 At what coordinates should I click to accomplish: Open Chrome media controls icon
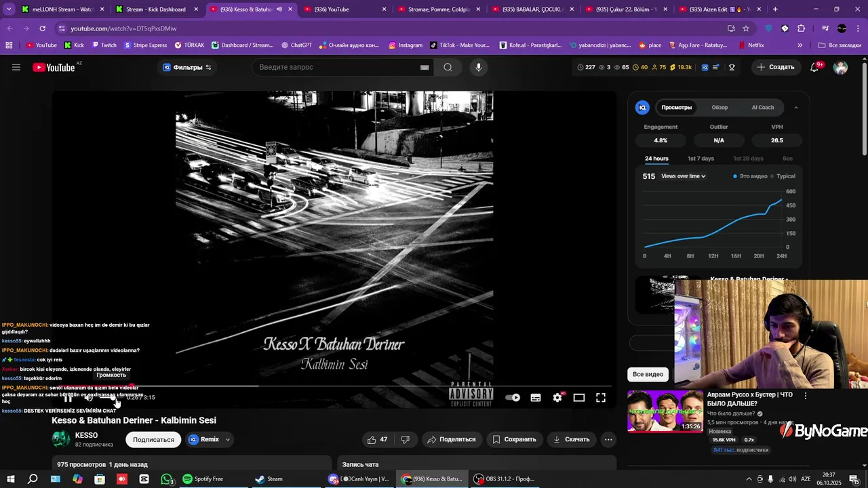[825, 28]
